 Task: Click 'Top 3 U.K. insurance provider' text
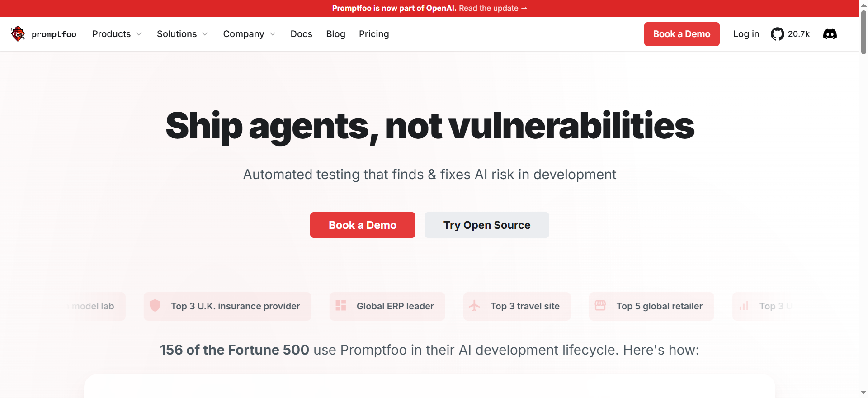[235, 306]
